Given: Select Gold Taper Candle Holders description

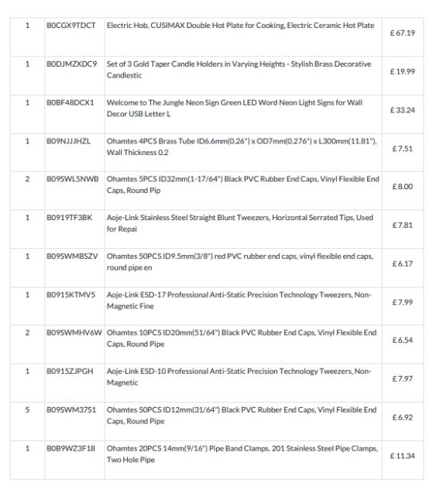Looking at the screenshot, I should point(239,70).
